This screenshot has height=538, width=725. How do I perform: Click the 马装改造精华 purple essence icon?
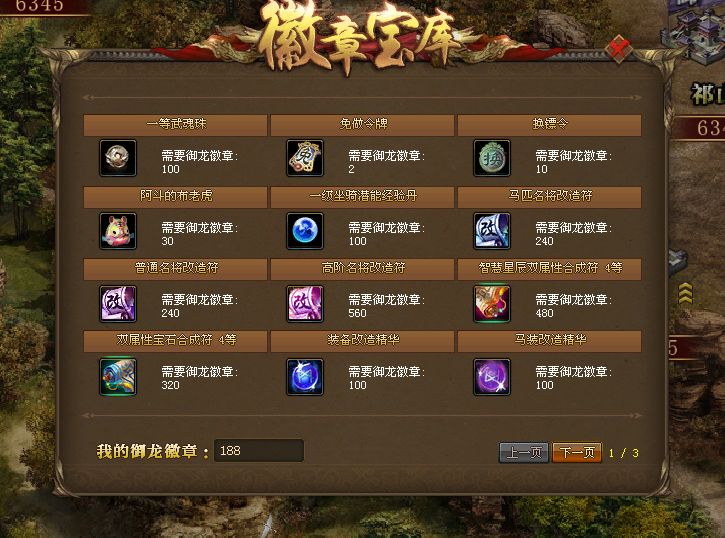[492, 376]
